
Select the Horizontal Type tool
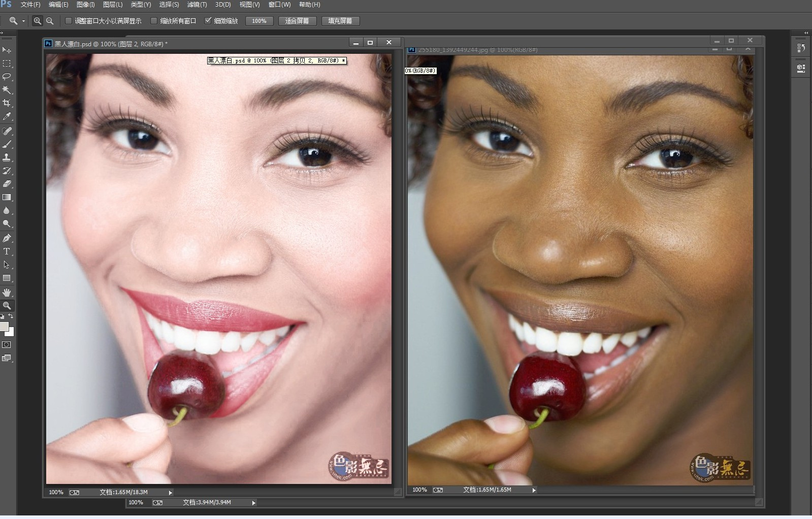pos(7,251)
